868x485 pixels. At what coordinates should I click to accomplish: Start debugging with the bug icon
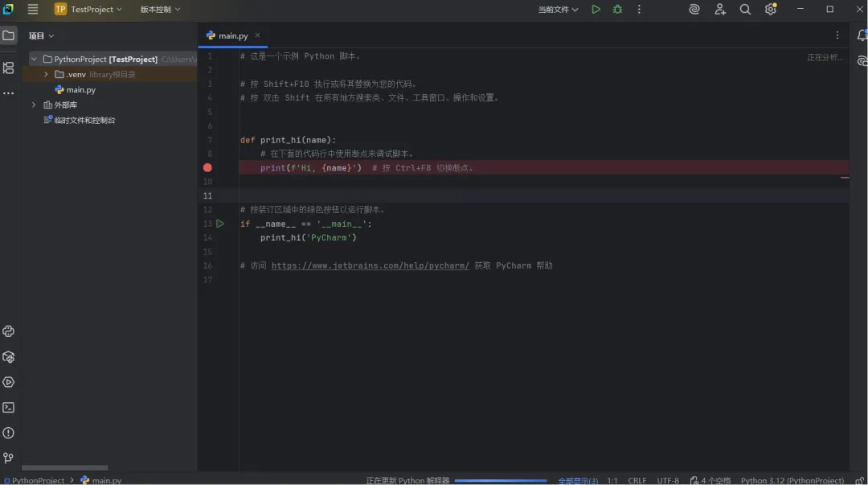(x=617, y=10)
